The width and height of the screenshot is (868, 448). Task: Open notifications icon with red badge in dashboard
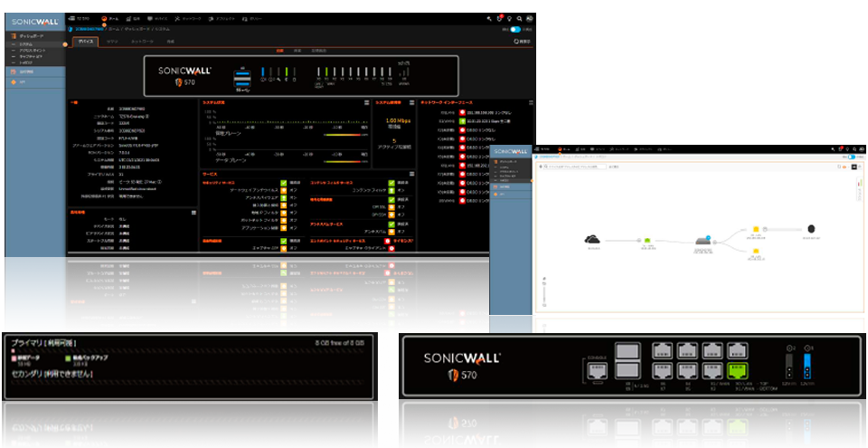[499, 18]
